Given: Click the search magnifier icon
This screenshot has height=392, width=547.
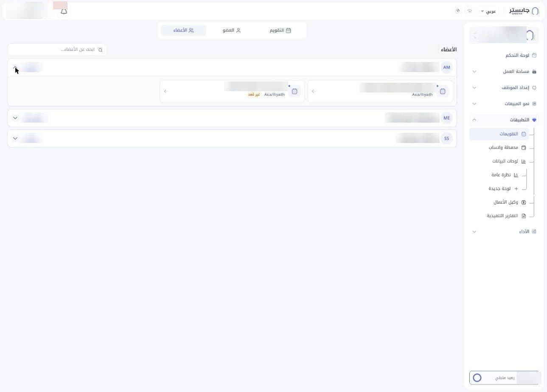Looking at the screenshot, I should click(100, 50).
